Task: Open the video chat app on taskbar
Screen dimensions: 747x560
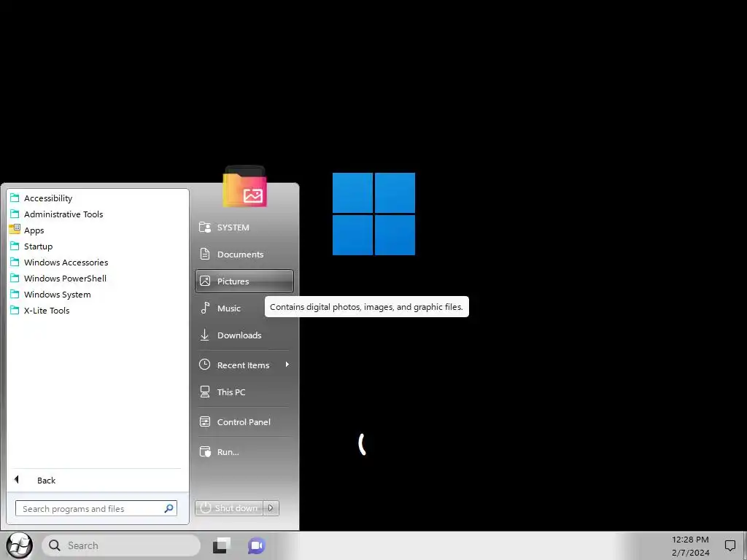Action: [256, 545]
